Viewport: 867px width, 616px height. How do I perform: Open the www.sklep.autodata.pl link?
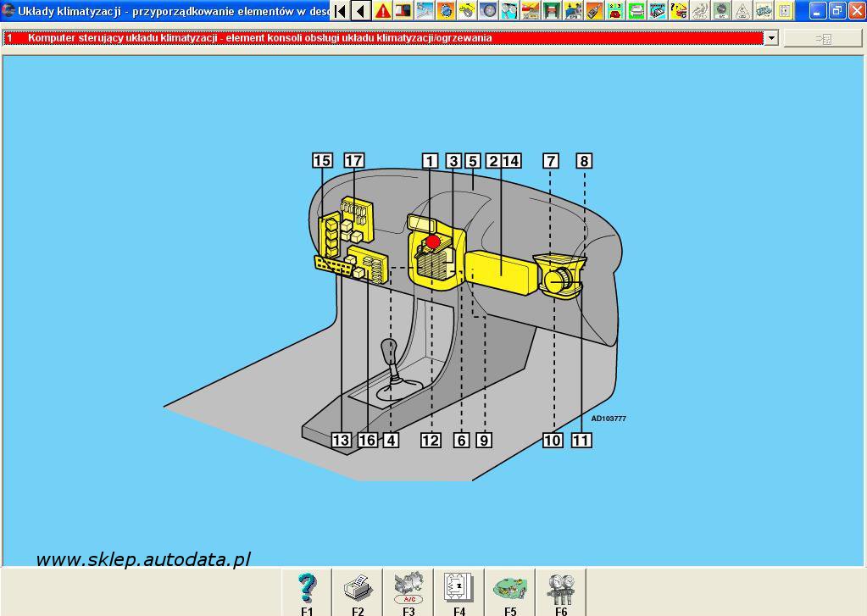coord(143,559)
